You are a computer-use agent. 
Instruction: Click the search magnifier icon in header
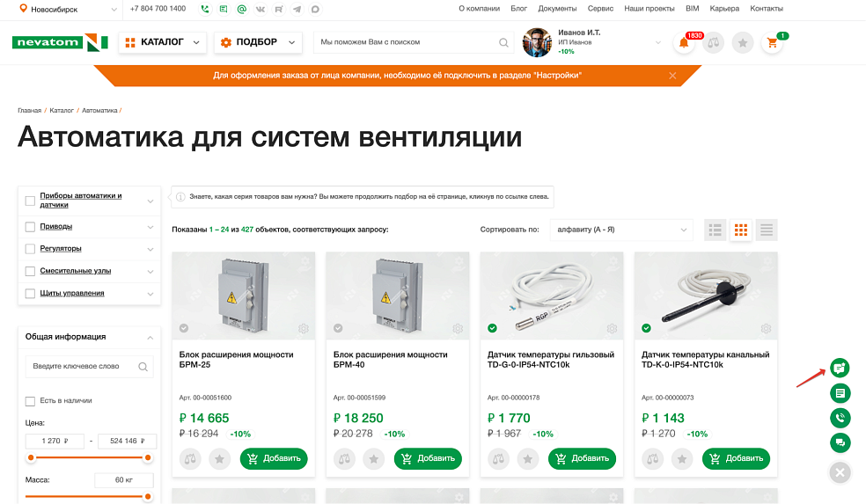click(503, 42)
